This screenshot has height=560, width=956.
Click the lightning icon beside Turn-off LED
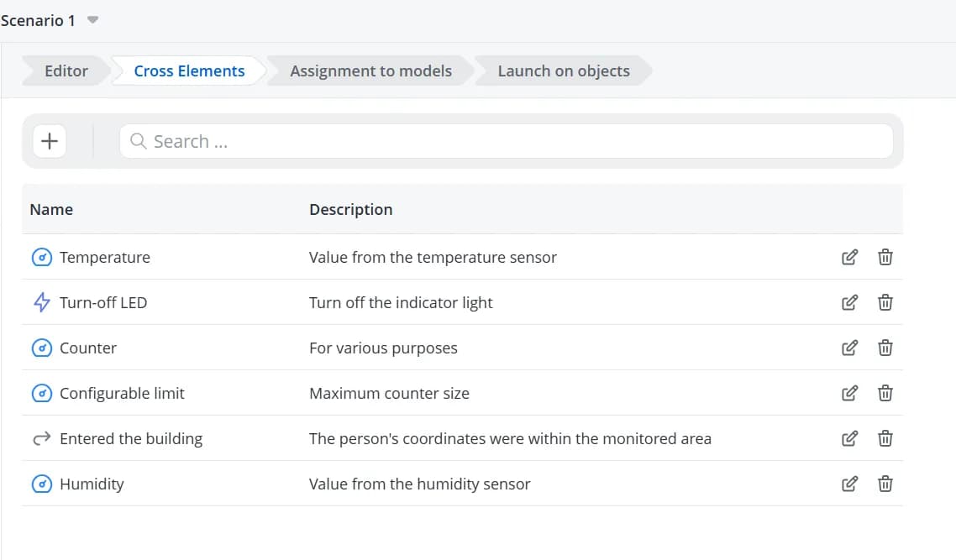click(41, 302)
